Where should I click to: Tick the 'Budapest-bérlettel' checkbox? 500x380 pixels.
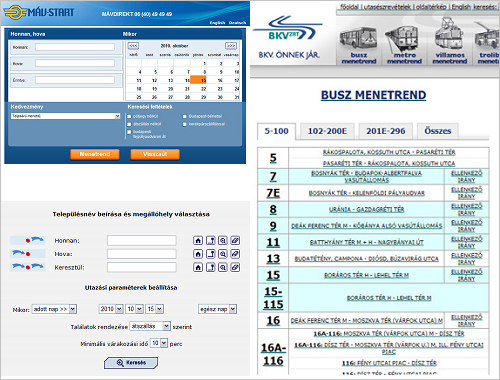click(x=185, y=116)
